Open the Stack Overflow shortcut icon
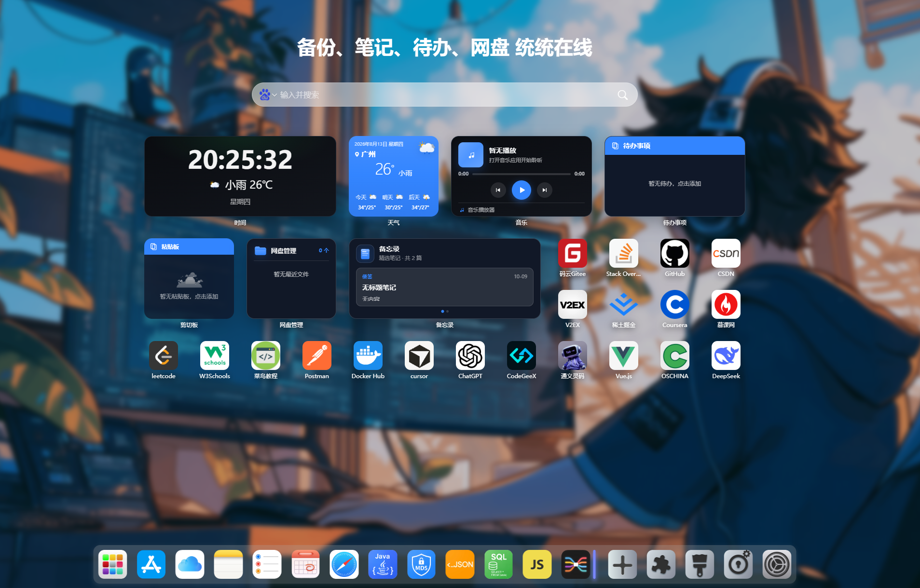 [624, 253]
